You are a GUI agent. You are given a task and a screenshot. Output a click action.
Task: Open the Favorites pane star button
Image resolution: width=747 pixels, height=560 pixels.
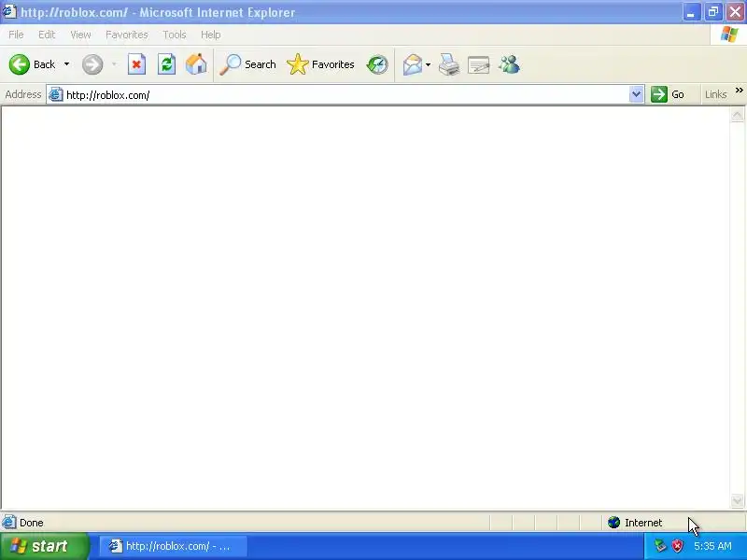point(320,64)
